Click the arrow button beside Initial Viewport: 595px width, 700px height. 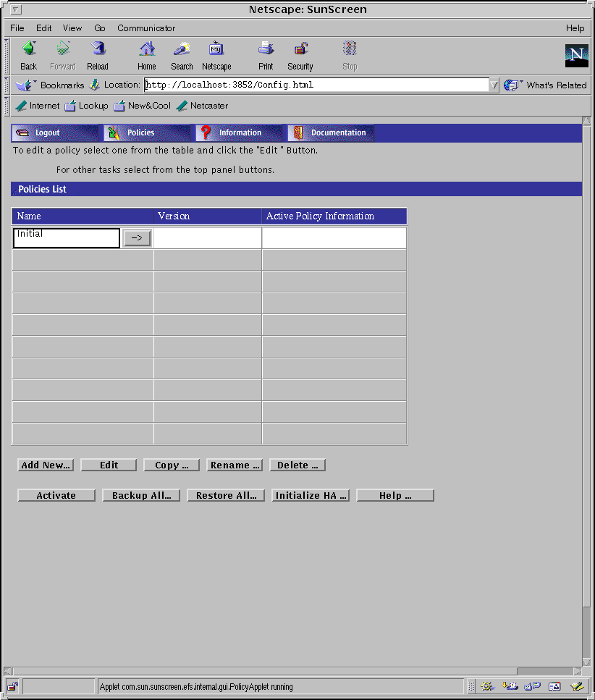137,238
